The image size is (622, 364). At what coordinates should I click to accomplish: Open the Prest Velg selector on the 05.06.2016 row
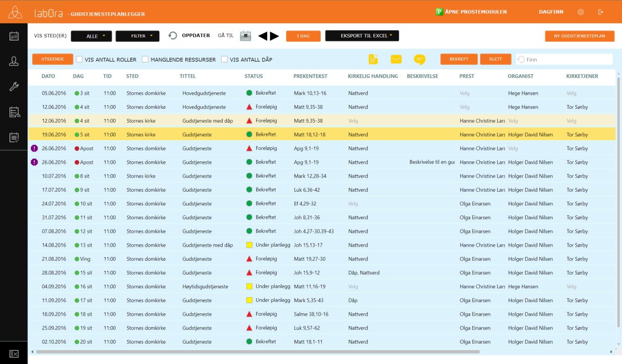pos(465,93)
